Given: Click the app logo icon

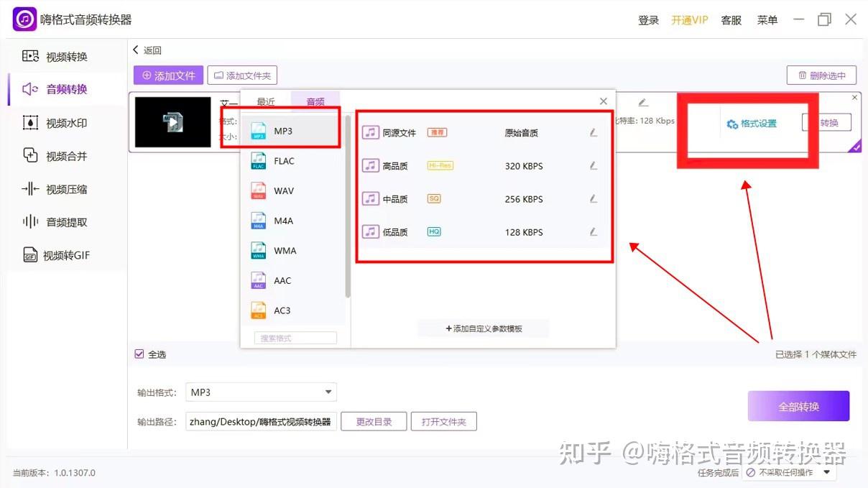Looking at the screenshot, I should pyautogui.click(x=24, y=19).
